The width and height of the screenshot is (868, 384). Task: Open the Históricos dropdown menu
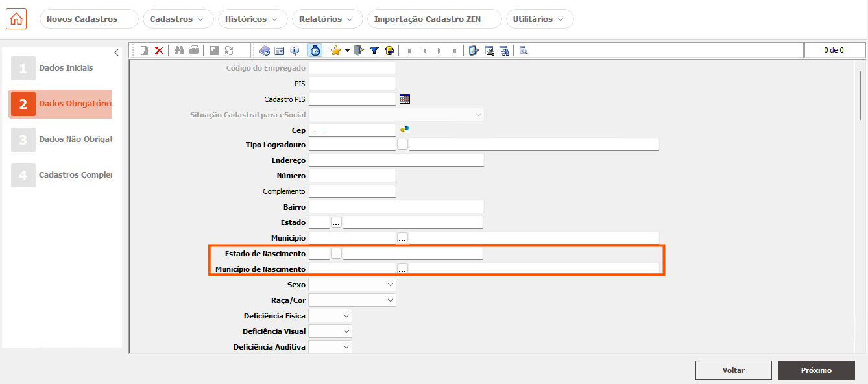[x=252, y=19]
